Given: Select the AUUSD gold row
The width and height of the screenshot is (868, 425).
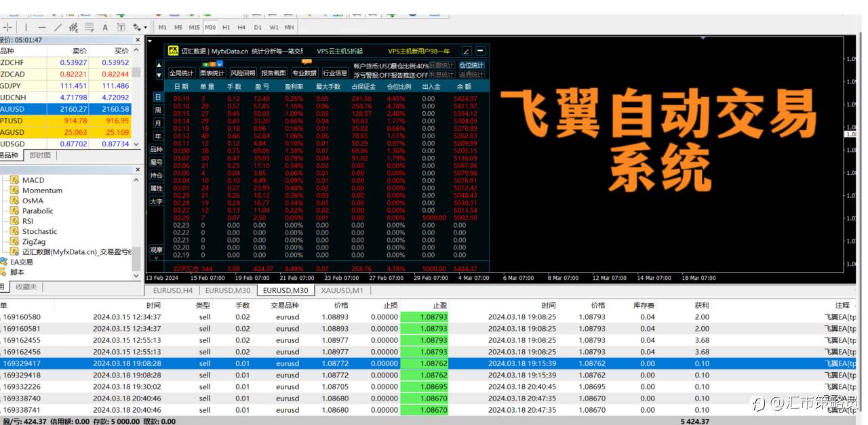Looking at the screenshot, I should [66, 108].
